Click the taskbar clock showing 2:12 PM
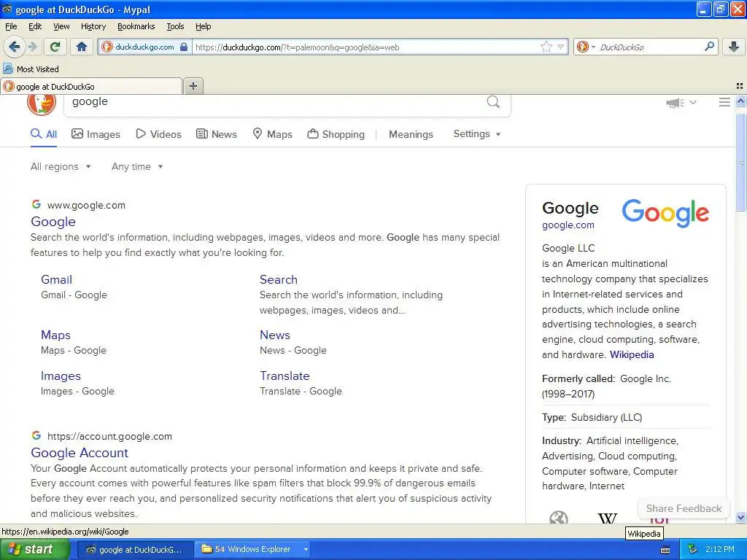 point(719,549)
